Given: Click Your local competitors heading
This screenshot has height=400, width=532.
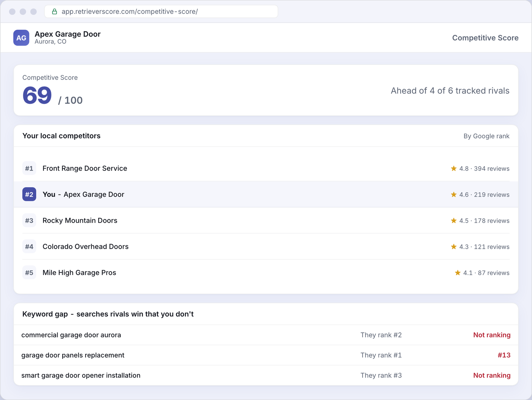Looking at the screenshot, I should (x=62, y=136).
